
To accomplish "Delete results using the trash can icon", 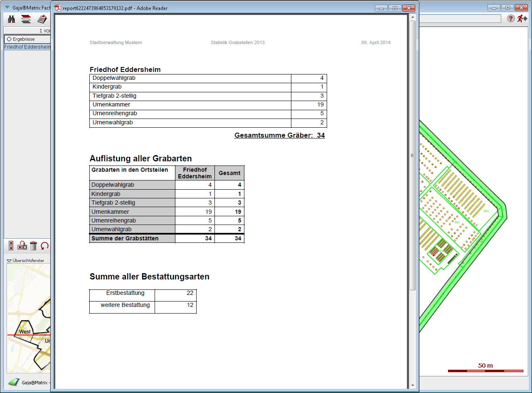I will (34, 246).
